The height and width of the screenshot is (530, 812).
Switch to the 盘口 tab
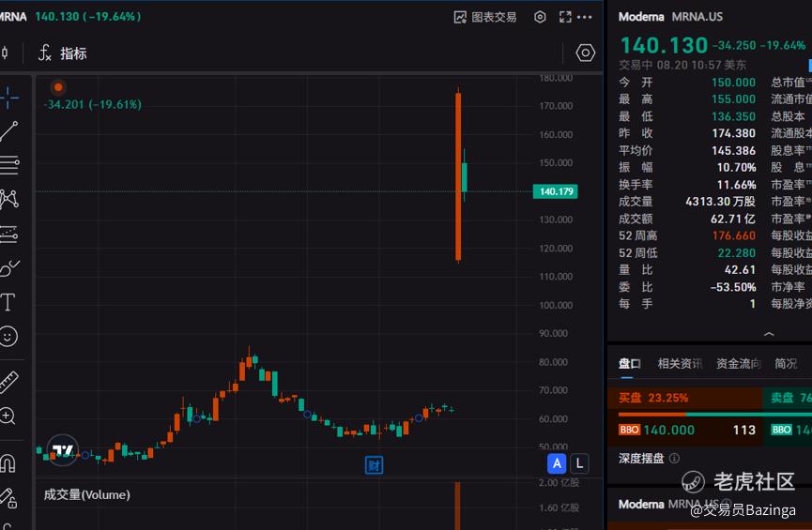coord(629,364)
